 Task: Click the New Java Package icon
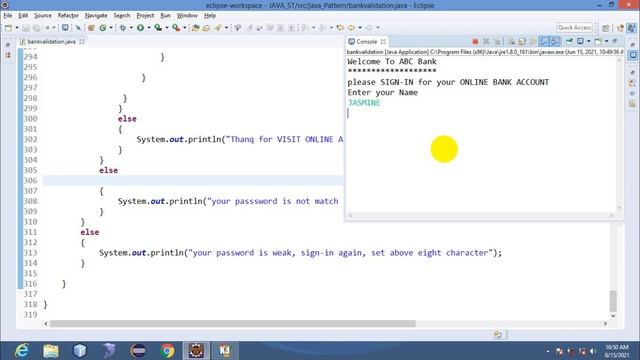[x=91, y=28]
